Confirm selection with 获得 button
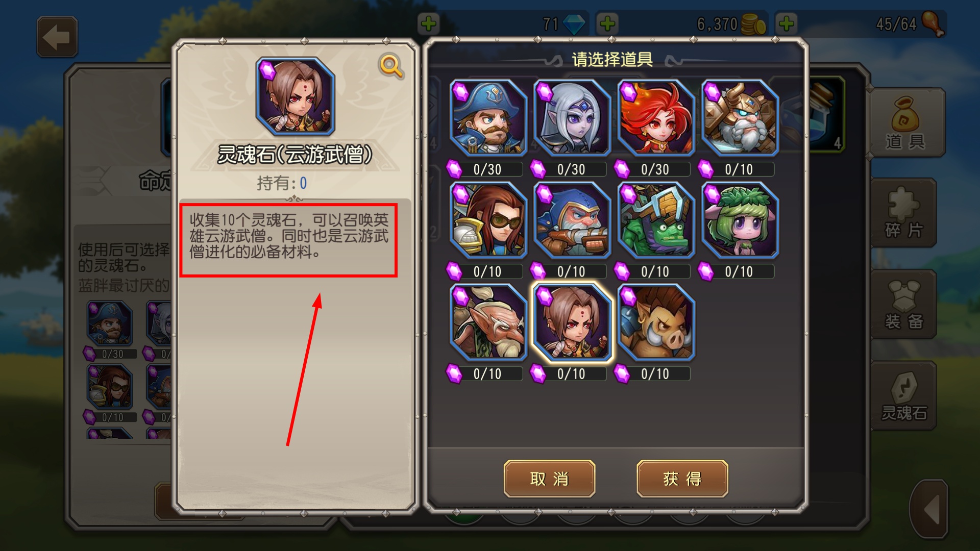This screenshot has width=980, height=551. coord(682,479)
